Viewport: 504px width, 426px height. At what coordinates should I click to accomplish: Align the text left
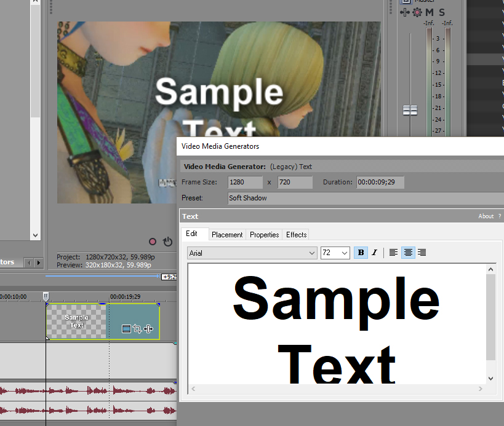tap(393, 253)
